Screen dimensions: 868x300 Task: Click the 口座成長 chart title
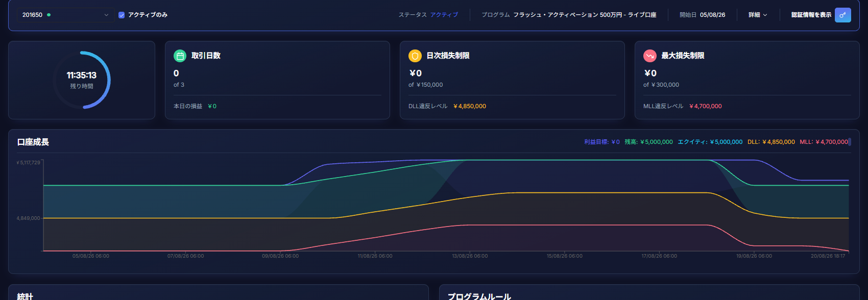point(33,142)
